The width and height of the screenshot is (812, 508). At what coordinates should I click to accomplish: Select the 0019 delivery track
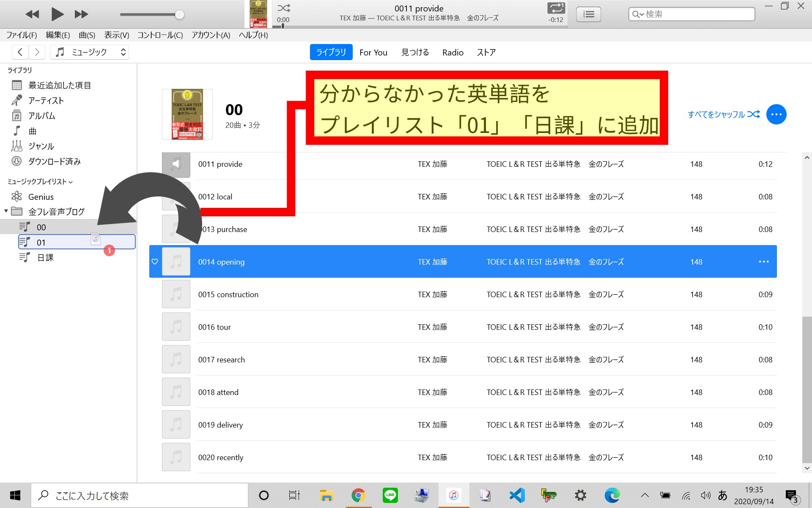[x=463, y=425]
